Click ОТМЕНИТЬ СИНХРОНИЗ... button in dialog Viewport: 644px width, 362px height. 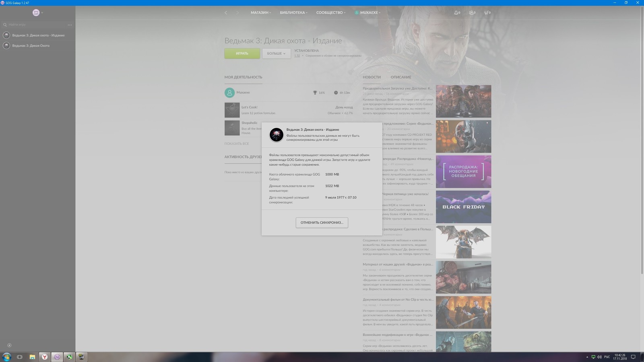(x=322, y=222)
